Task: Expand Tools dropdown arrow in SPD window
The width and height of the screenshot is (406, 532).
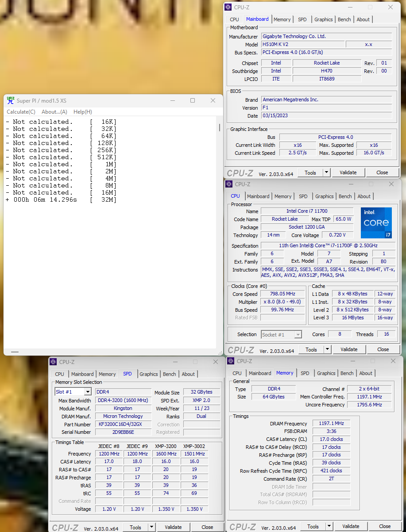Action: 152,527
